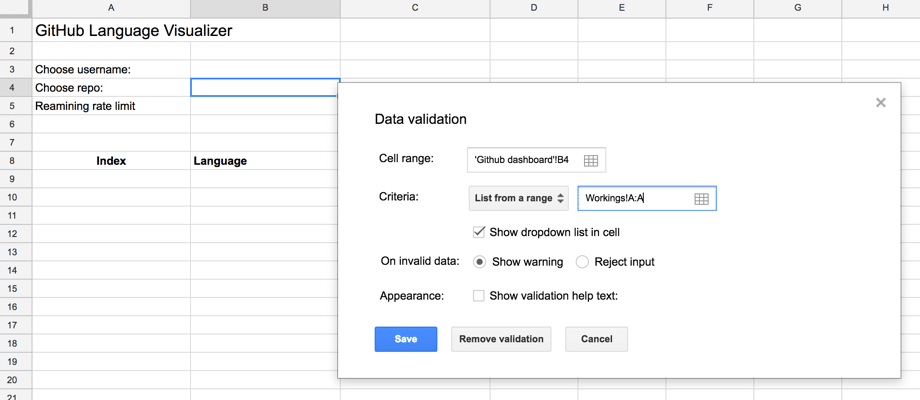920x400 pixels.
Task: Select the Reamining rate limit cell
Action: 111,106
